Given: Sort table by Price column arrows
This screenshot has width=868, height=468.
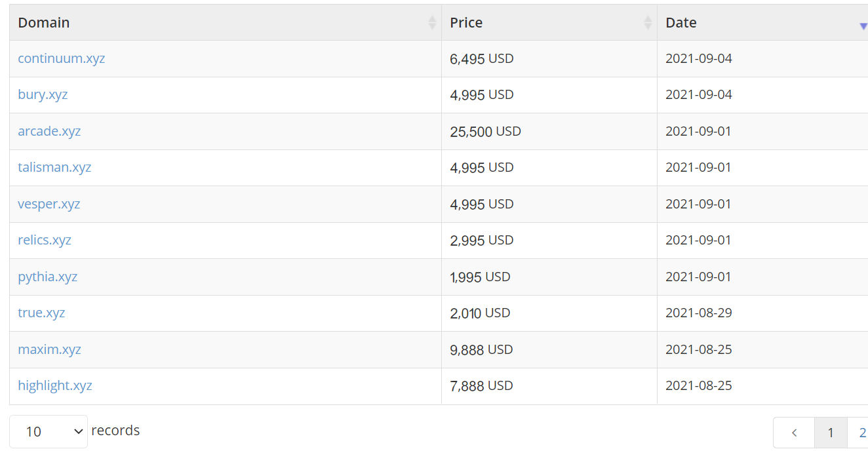Looking at the screenshot, I should (x=648, y=23).
